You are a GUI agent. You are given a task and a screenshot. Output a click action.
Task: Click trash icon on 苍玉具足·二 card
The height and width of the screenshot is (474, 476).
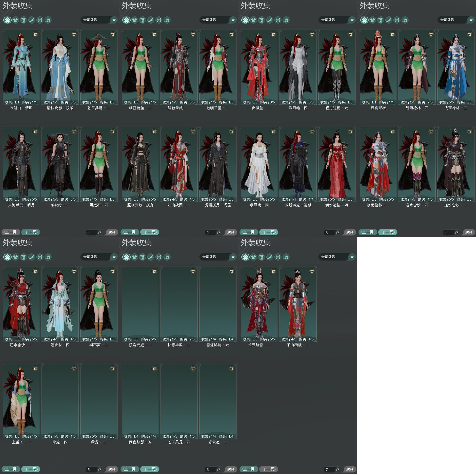pos(113,34)
